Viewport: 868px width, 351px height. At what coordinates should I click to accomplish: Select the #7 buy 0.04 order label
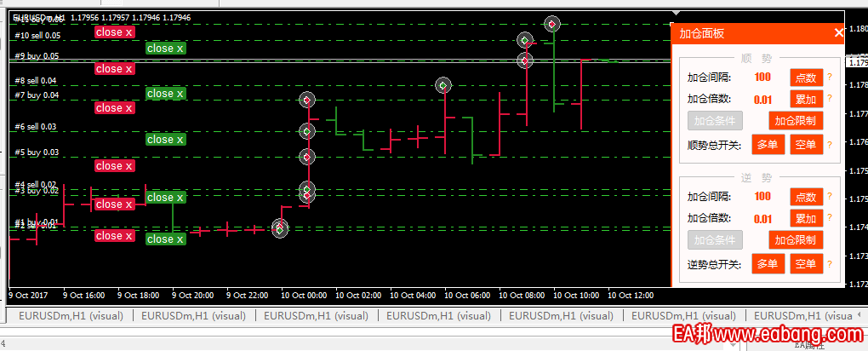point(37,95)
